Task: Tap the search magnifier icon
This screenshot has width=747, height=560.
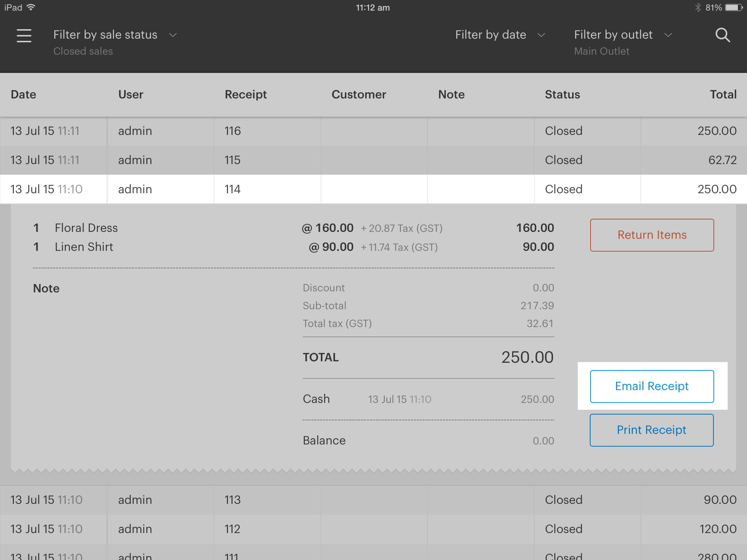Action: pyautogui.click(x=722, y=35)
